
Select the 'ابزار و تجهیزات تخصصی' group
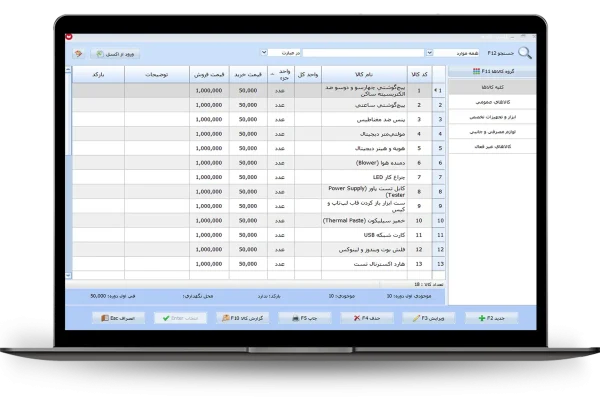[492, 117]
